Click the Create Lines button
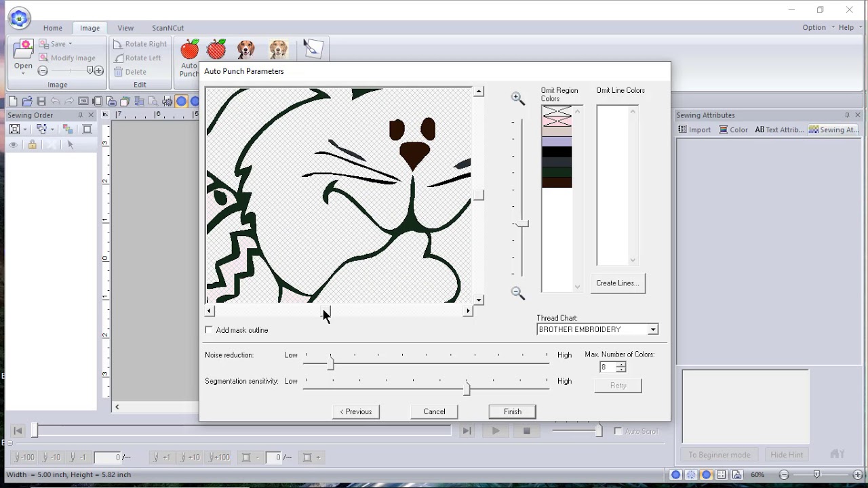The image size is (868, 488). [x=618, y=283]
